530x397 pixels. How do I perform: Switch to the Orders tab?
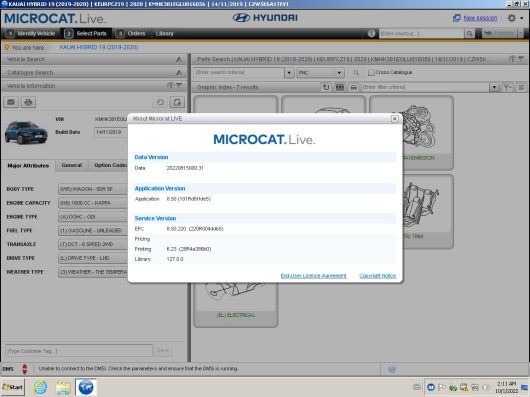coord(131,33)
